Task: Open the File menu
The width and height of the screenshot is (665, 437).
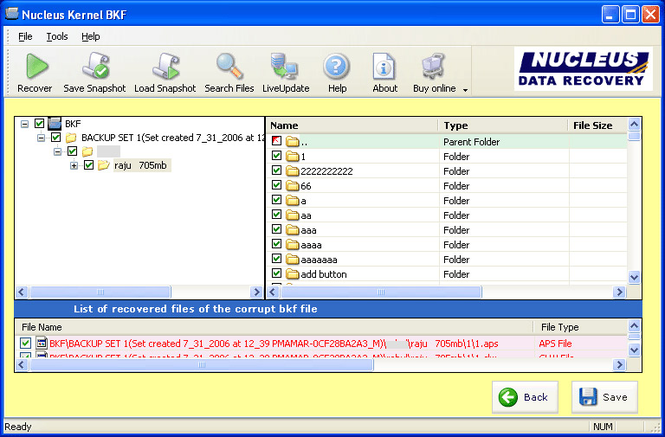Action: [x=25, y=36]
